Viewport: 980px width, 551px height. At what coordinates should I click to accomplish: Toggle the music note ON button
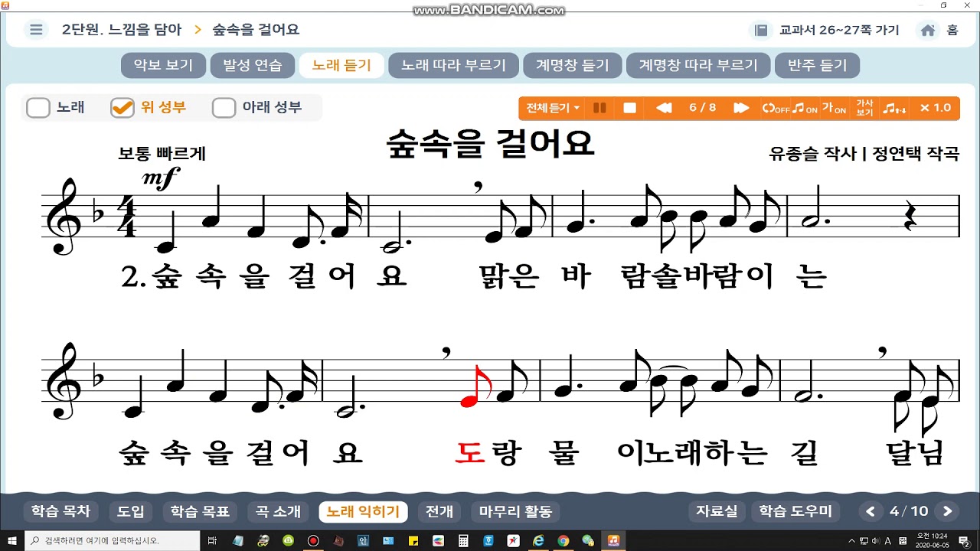805,108
